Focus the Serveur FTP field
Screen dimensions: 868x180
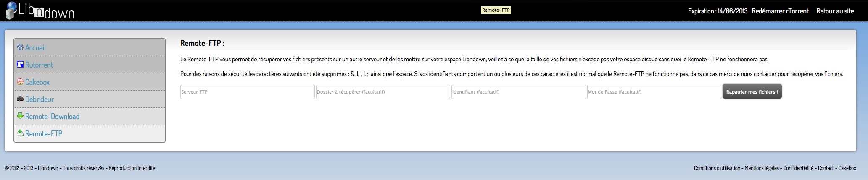click(248, 92)
